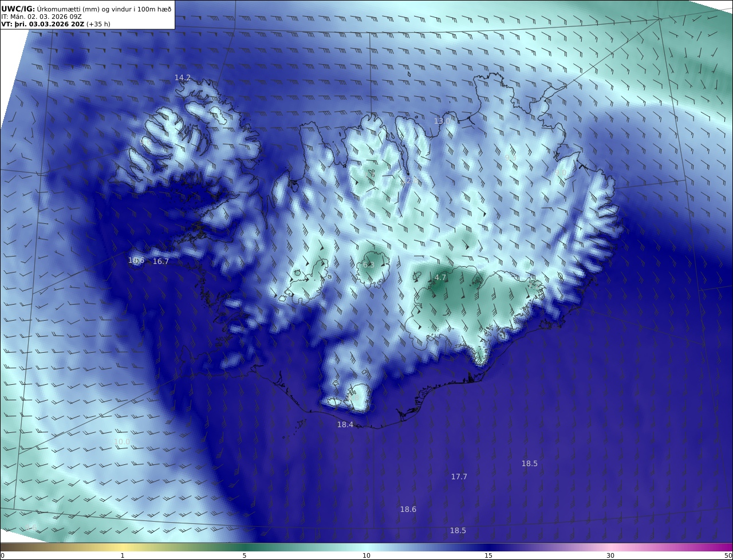Click the 15 tick label on the colour bar
Image resolution: width=733 pixels, height=560 pixels.
(488, 555)
